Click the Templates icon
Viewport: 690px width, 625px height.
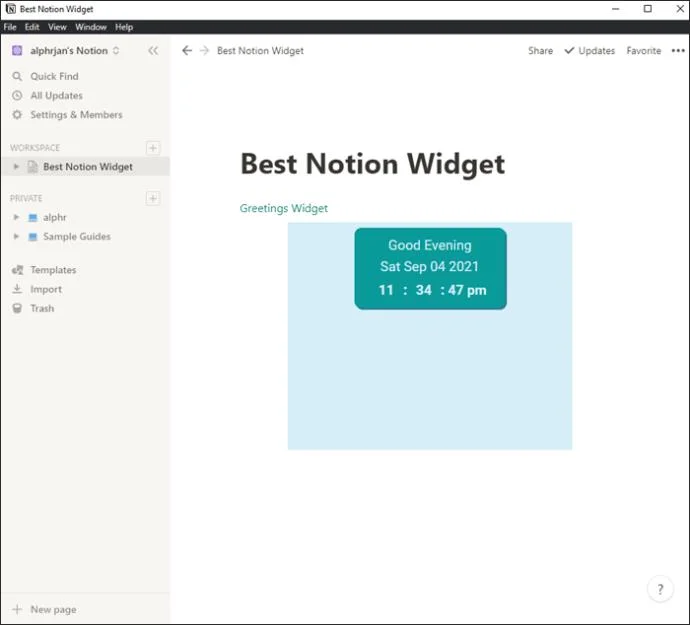coord(17,270)
